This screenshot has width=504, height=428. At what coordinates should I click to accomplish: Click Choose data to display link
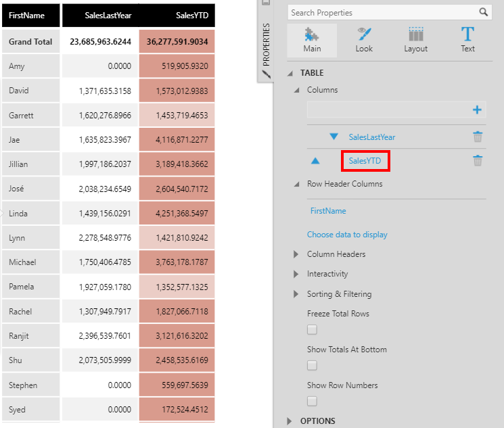(347, 235)
